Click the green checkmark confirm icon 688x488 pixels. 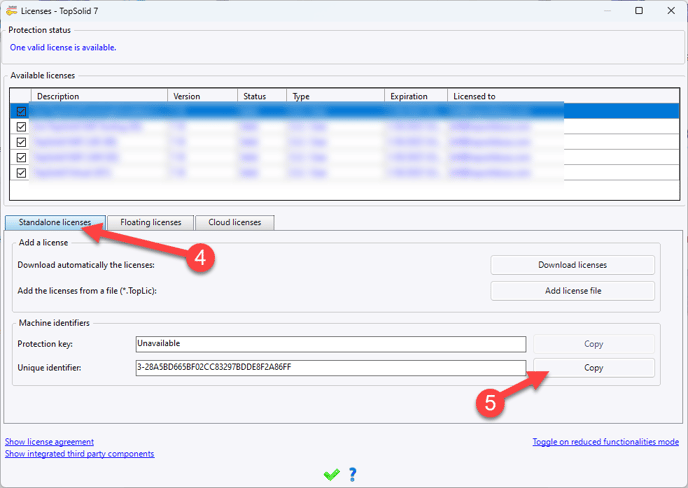coord(332,474)
